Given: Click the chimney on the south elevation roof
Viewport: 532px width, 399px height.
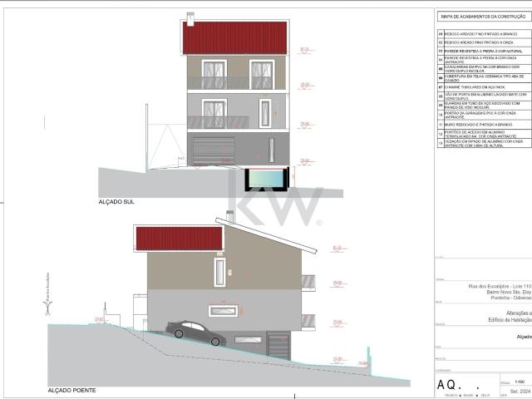Looking at the screenshot, I should pos(190,17).
